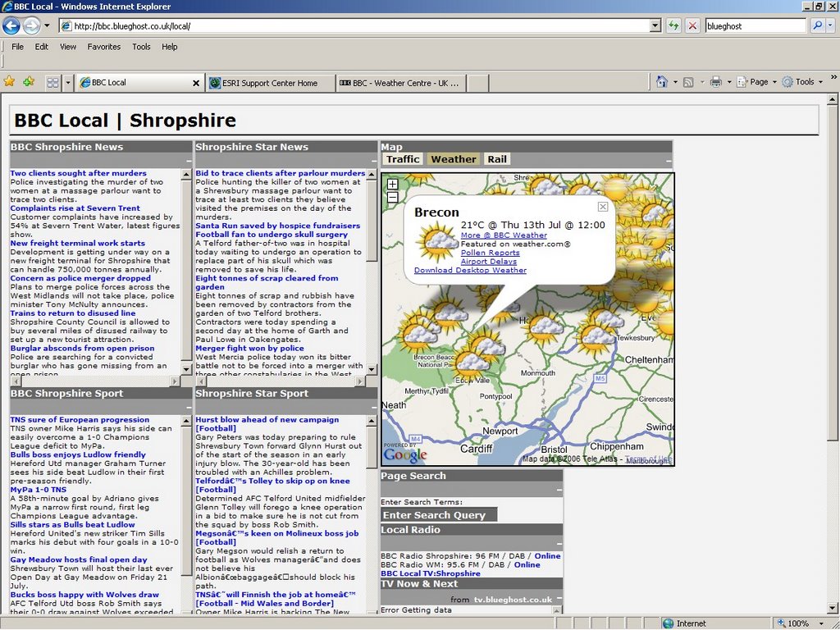The width and height of the screenshot is (840, 630).
Task: Open the Pollen Reports link
Action: click(x=491, y=253)
